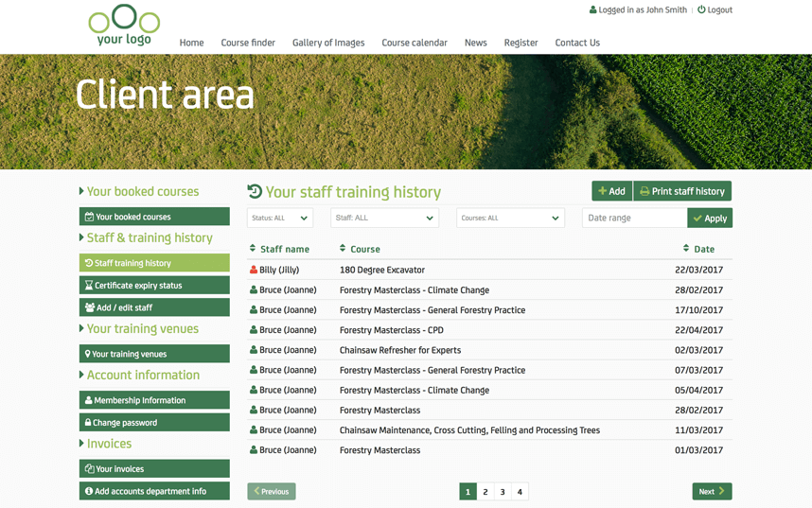Open the Staff: ALL dropdown
The height and width of the screenshot is (508, 812).
tap(384, 219)
